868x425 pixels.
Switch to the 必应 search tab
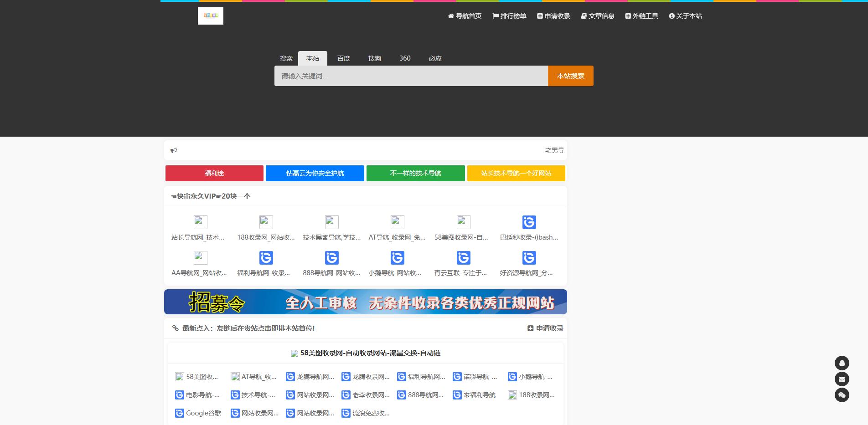tap(435, 58)
